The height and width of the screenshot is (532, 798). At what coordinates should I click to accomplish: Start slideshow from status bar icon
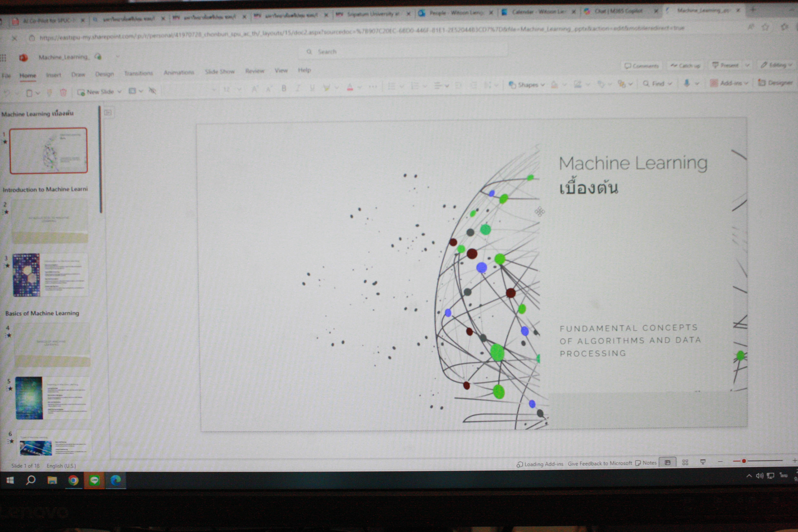click(x=703, y=462)
